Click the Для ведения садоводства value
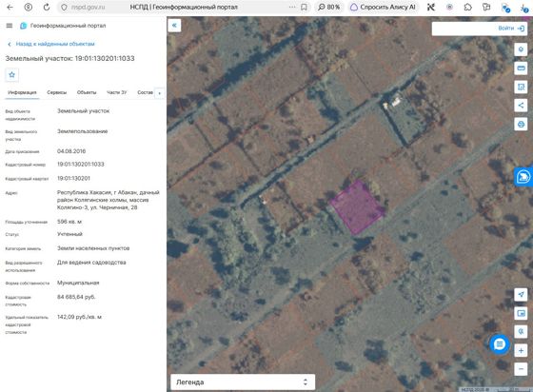The width and height of the screenshot is (533, 392). click(91, 263)
